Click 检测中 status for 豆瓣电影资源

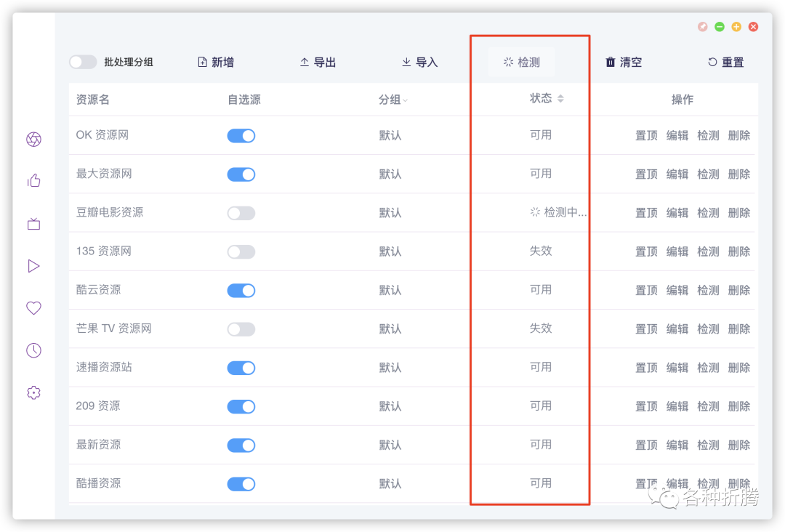click(x=556, y=212)
